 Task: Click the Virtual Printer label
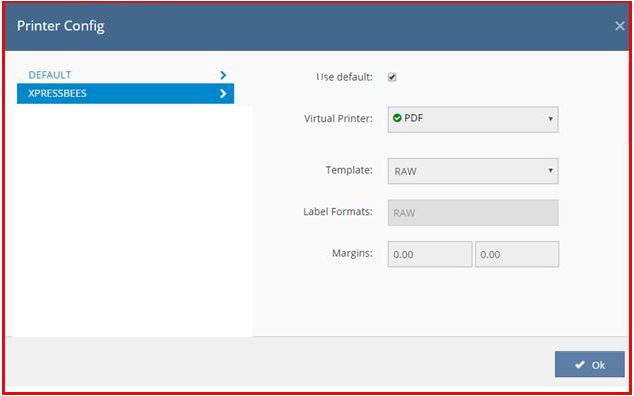(x=338, y=119)
